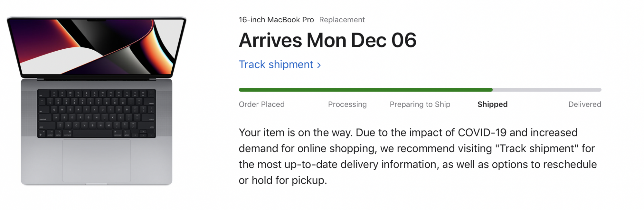The height and width of the screenshot is (210, 644).
Task: Select the Processing status step
Action: pyautogui.click(x=347, y=104)
